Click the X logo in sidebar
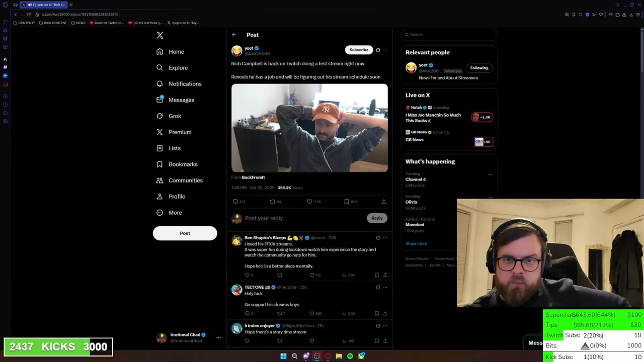 [160, 35]
